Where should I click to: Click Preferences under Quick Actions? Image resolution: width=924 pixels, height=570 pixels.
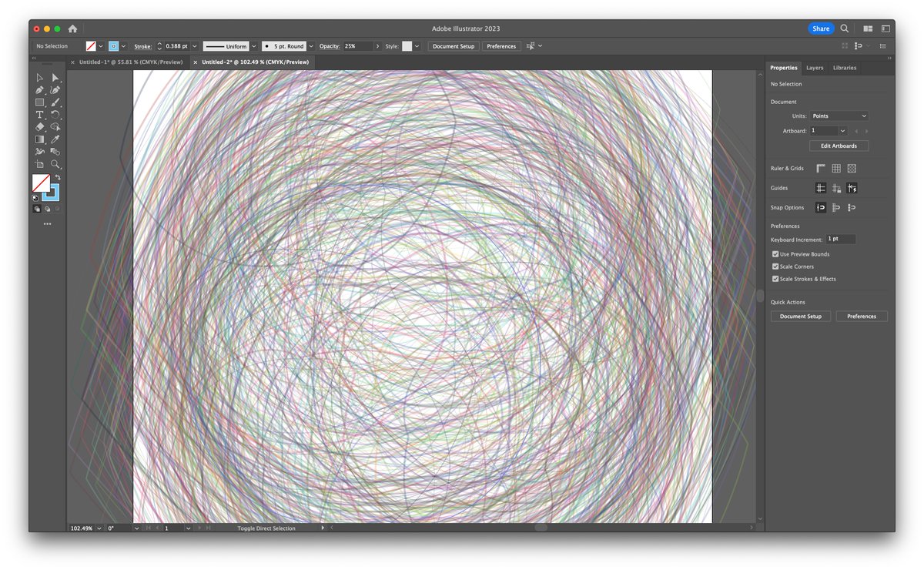coord(862,316)
